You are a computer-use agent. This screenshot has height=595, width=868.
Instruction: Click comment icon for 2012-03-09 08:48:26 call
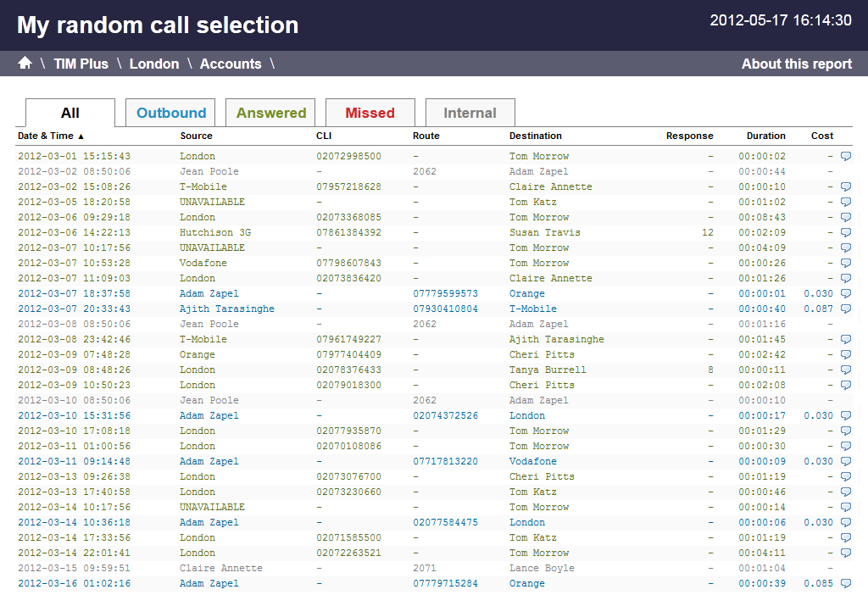(845, 370)
